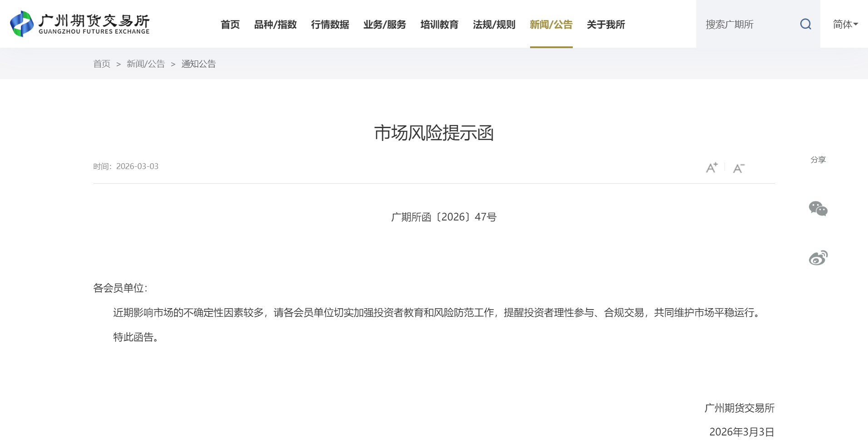Go to 新闻/公告 in breadcrumb
868x445 pixels.
(146, 64)
